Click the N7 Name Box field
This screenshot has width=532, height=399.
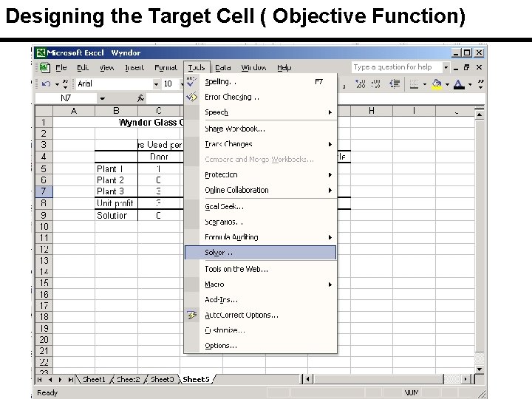(x=66, y=98)
